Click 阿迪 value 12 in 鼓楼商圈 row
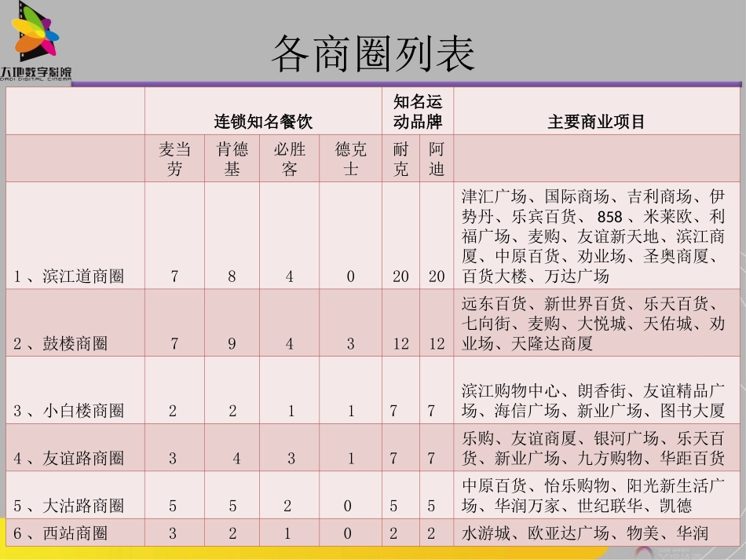746x560 pixels. 437,343
